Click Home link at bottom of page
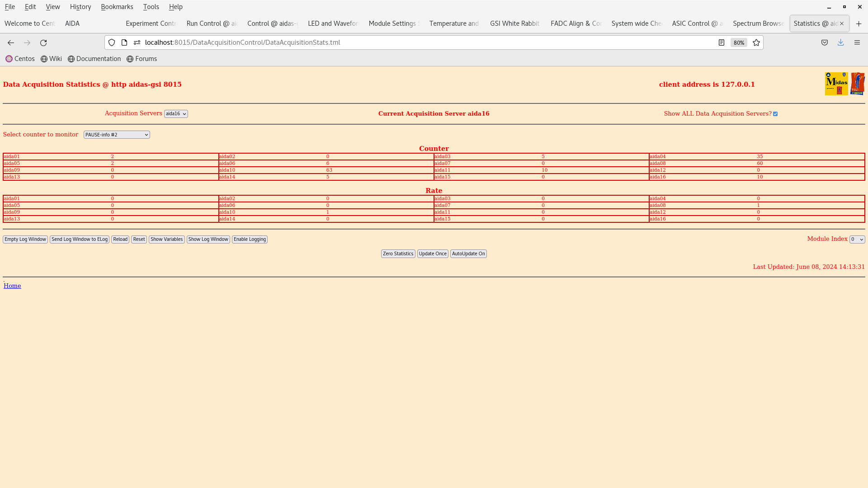The width and height of the screenshot is (868, 488). pyautogui.click(x=13, y=286)
